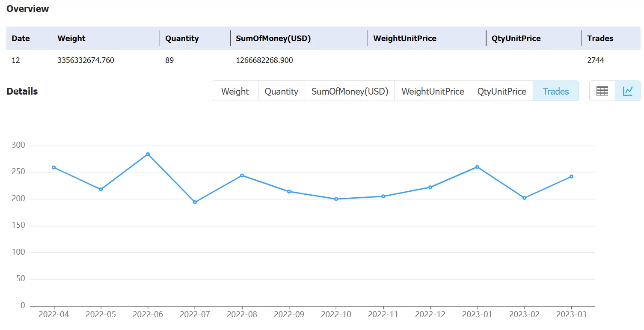This screenshot has width=644, height=330.
Task: Click the 2022-07 lowest data point
Action: (x=195, y=202)
